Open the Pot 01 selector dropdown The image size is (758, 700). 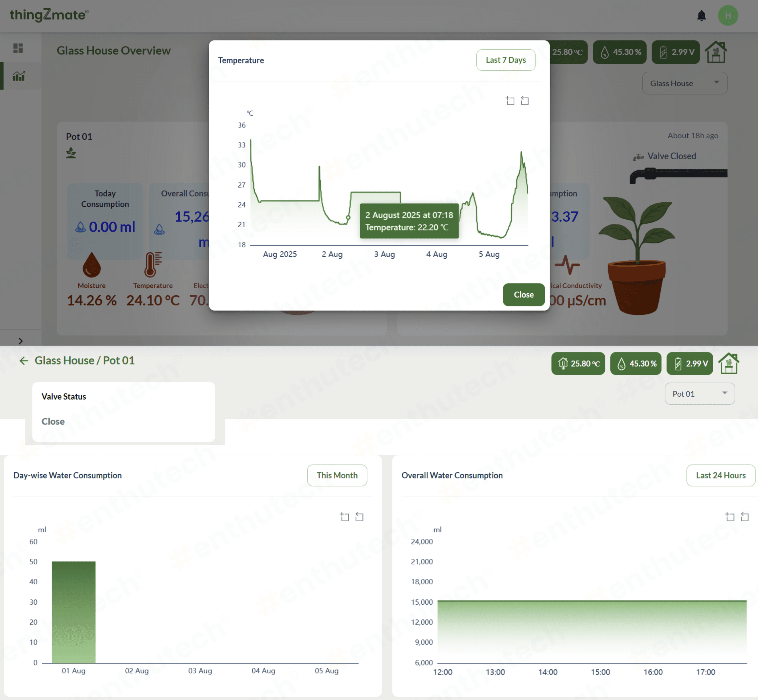pyautogui.click(x=700, y=393)
